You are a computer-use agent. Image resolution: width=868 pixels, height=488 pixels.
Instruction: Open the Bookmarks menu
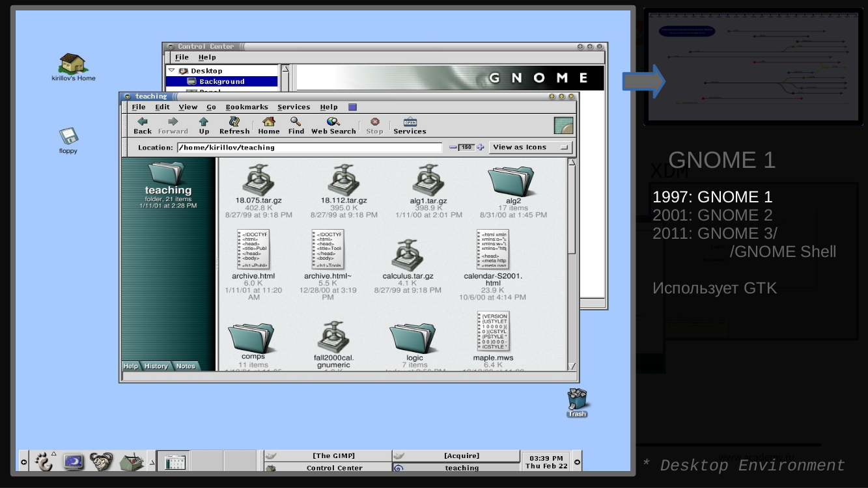pyautogui.click(x=247, y=107)
